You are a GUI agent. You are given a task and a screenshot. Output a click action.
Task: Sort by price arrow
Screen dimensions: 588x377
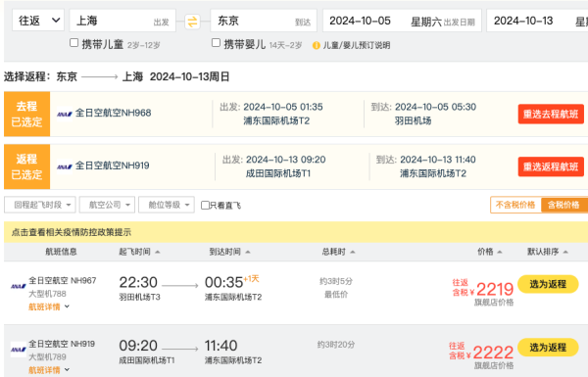click(x=500, y=252)
